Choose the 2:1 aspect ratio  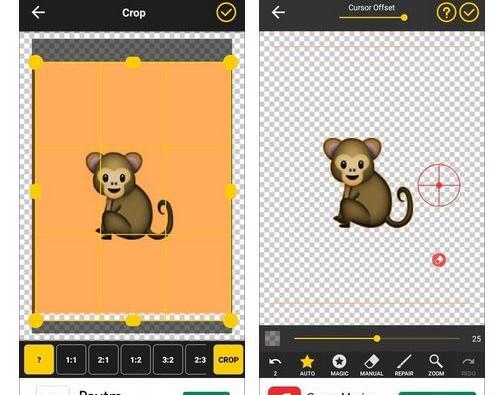pyautogui.click(x=103, y=360)
